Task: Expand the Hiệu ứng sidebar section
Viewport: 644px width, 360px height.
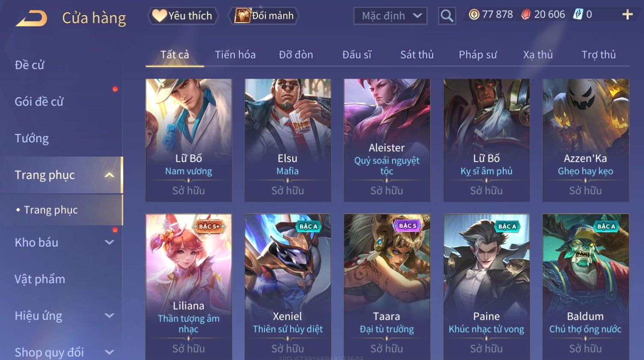Action: click(110, 316)
